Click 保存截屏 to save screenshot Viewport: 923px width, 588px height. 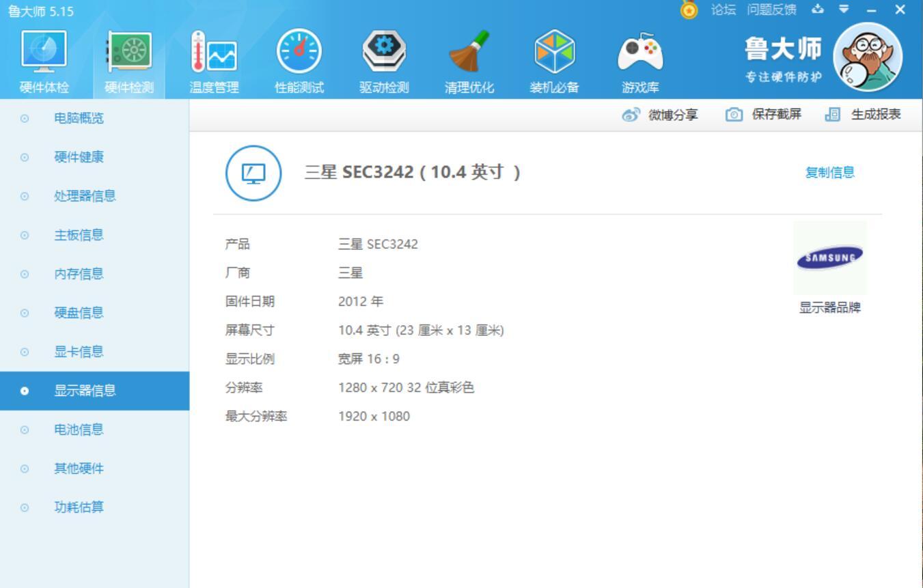coord(763,115)
